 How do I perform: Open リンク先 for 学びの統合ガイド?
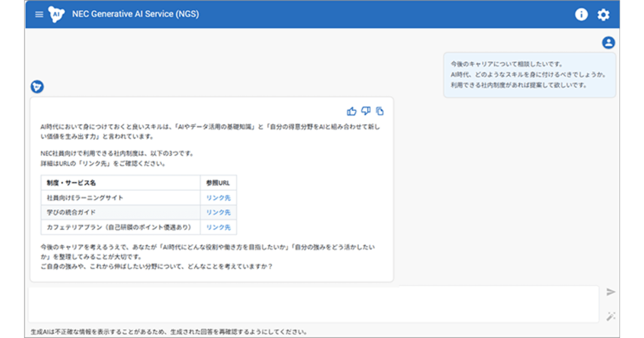point(218,212)
